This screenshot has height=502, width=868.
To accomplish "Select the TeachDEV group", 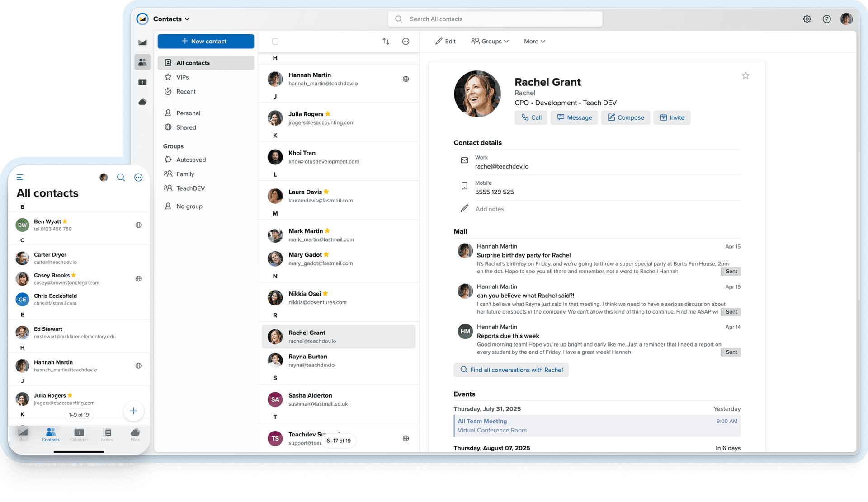I will pos(206,188).
